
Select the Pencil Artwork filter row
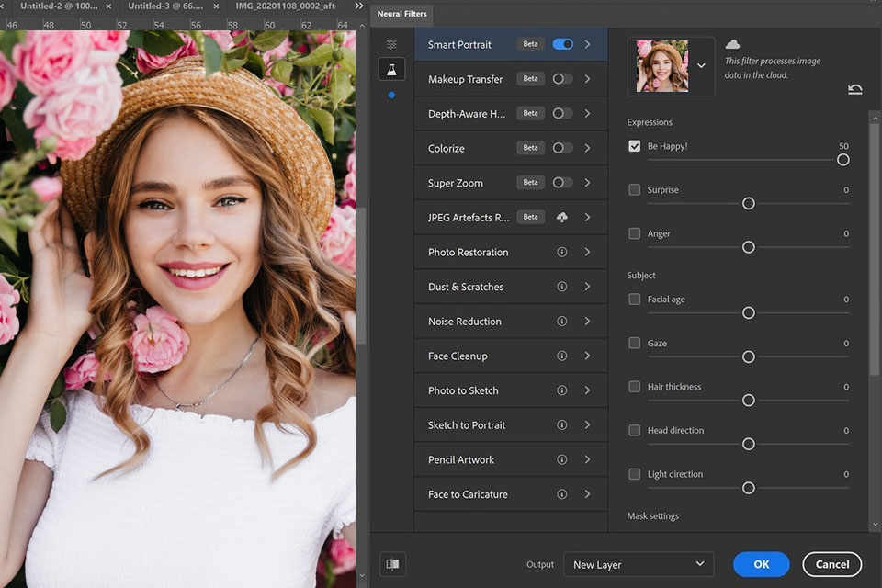(511, 459)
